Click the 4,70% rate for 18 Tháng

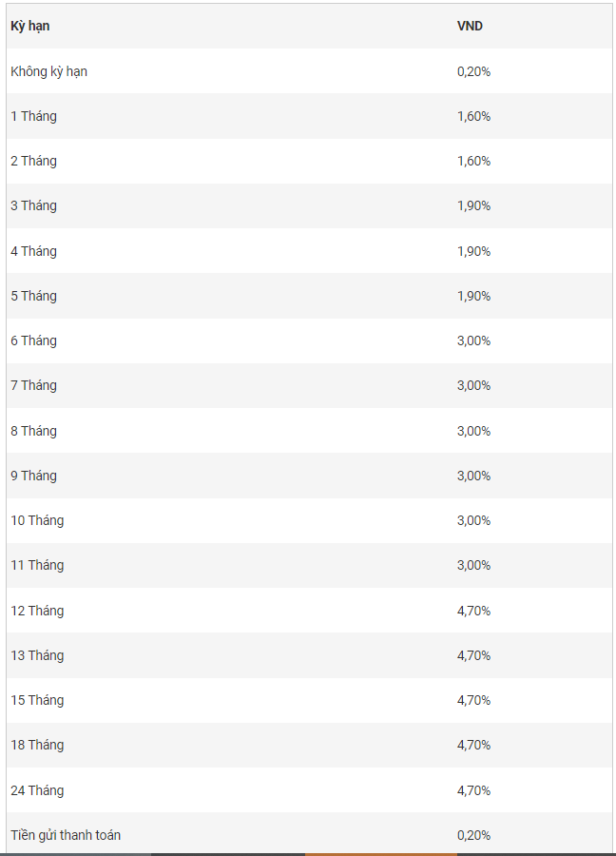point(473,745)
